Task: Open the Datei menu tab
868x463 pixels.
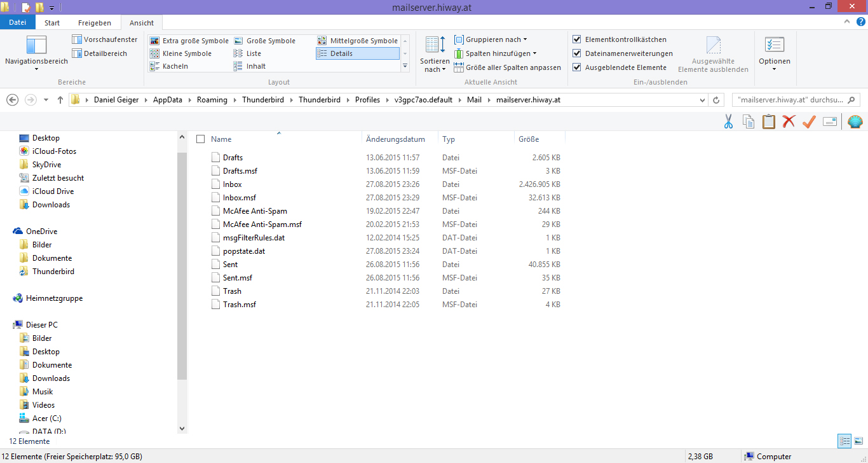Action: coord(18,22)
